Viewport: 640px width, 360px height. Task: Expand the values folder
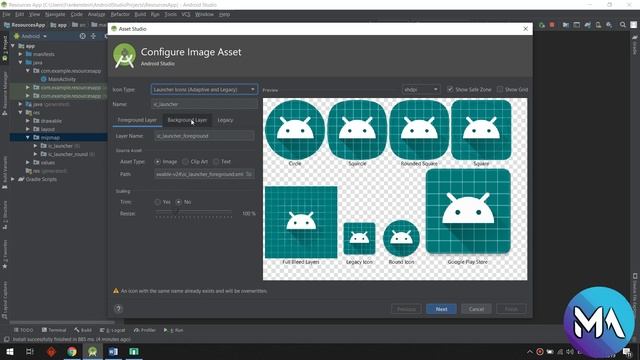[28, 162]
